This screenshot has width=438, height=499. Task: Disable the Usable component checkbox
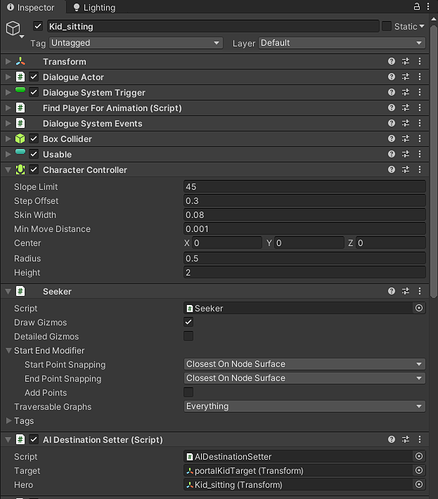tap(34, 154)
